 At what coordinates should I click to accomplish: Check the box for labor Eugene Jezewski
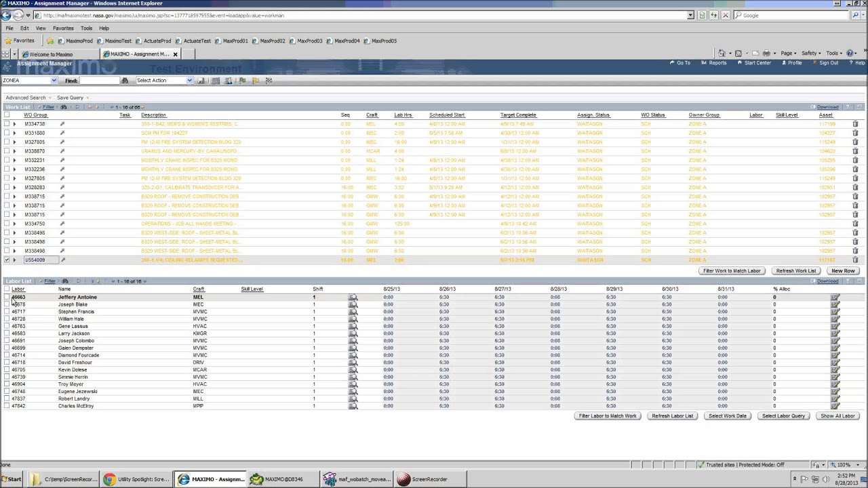pyautogui.click(x=7, y=391)
